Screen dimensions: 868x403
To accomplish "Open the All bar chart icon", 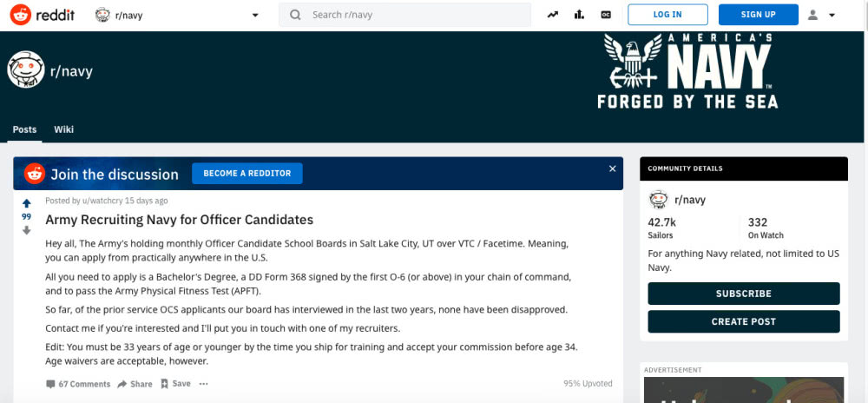I will point(579,15).
